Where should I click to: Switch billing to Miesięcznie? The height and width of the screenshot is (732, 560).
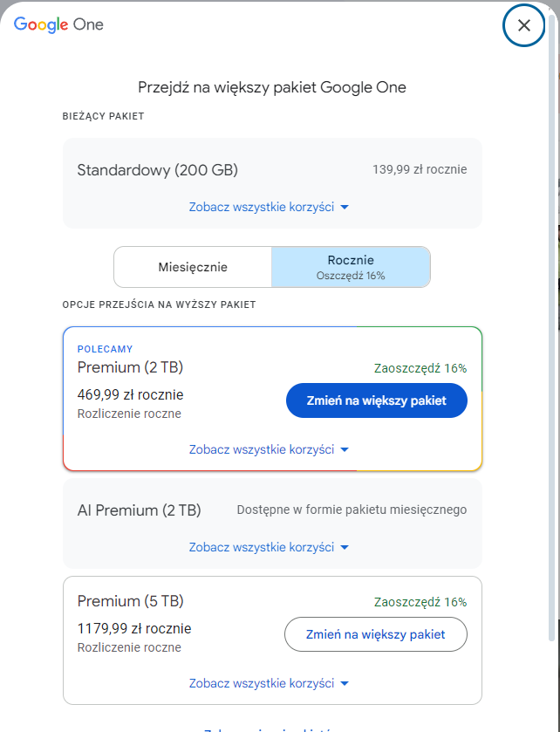click(x=193, y=267)
